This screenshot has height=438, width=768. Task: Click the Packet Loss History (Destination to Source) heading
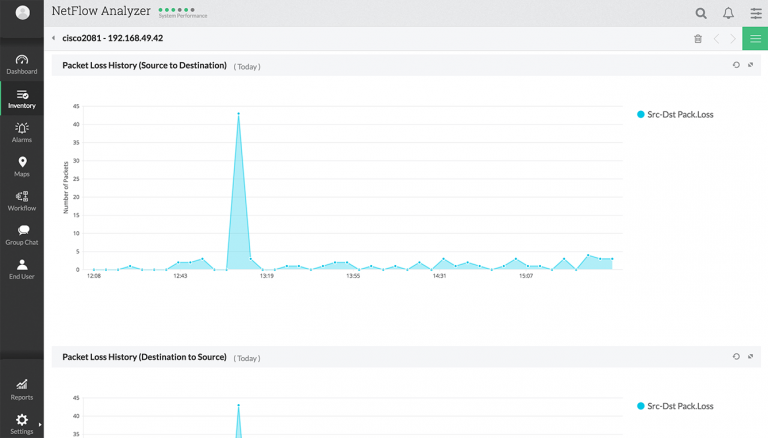(x=144, y=357)
